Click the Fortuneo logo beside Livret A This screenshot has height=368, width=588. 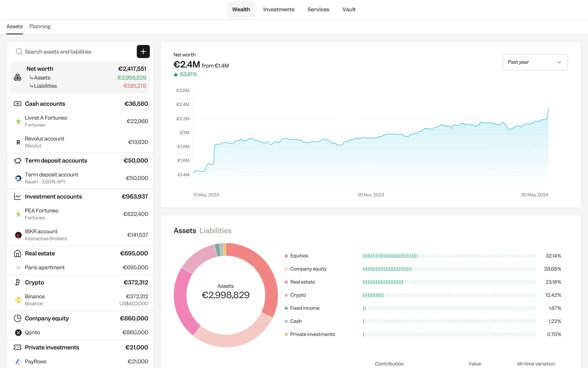[18, 121]
